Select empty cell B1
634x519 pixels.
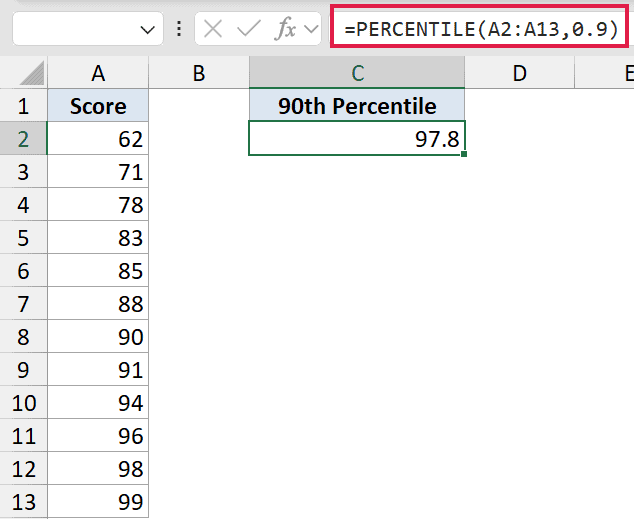199,106
